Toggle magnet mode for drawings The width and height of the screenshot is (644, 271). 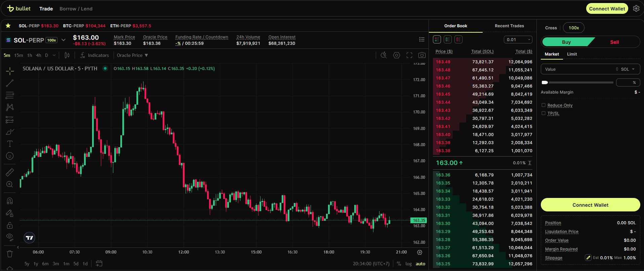point(10,201)
